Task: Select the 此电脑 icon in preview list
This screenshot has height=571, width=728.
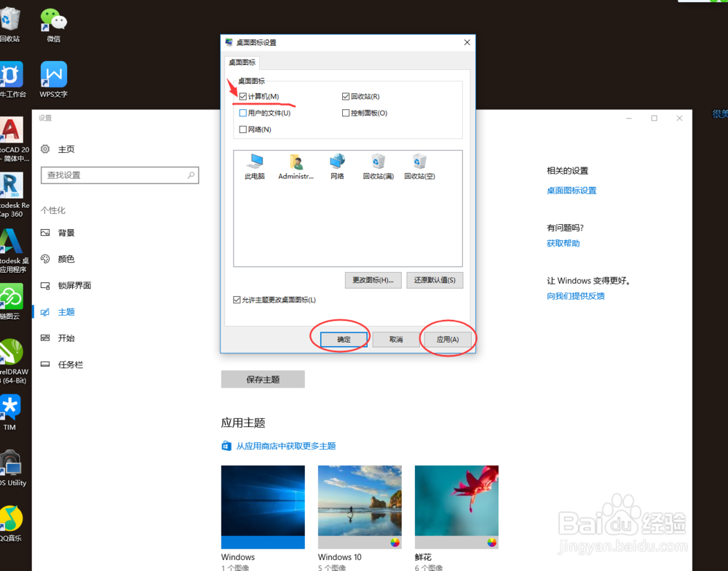Action: [254, 167]
